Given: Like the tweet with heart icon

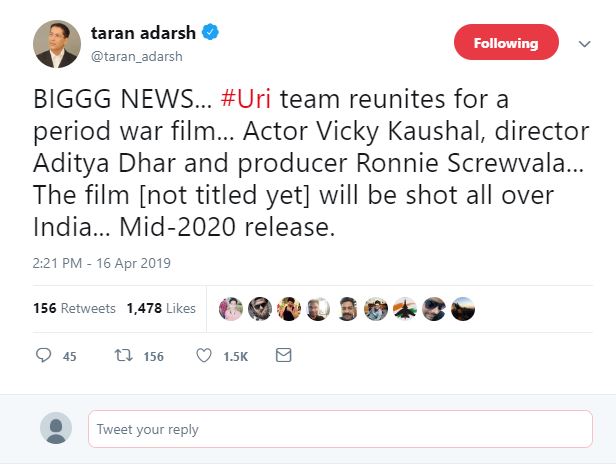Looking at the screenshot, I should (x=204, y=355).
